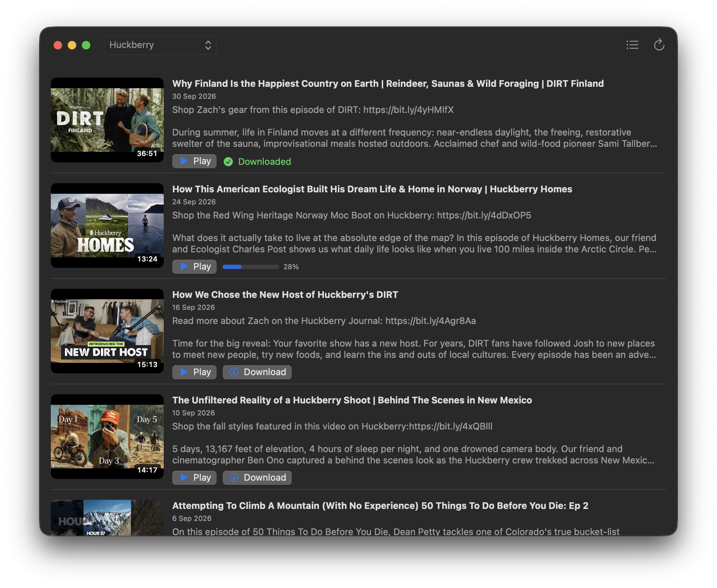Image resolution: width=717 pixels, height=588 pixels.
Task: Click the 36:51 duration badge
Action: (x=147, y=154)
